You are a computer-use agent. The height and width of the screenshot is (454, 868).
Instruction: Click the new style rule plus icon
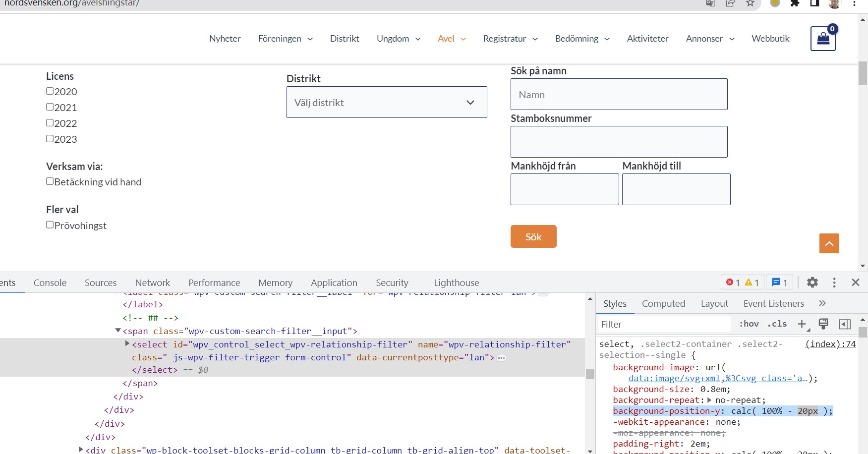coord(802,324)
